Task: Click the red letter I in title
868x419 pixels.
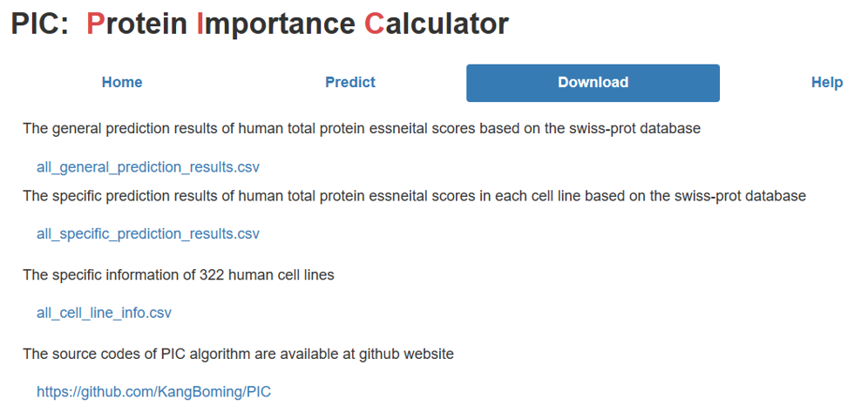Action: [200, 24]
